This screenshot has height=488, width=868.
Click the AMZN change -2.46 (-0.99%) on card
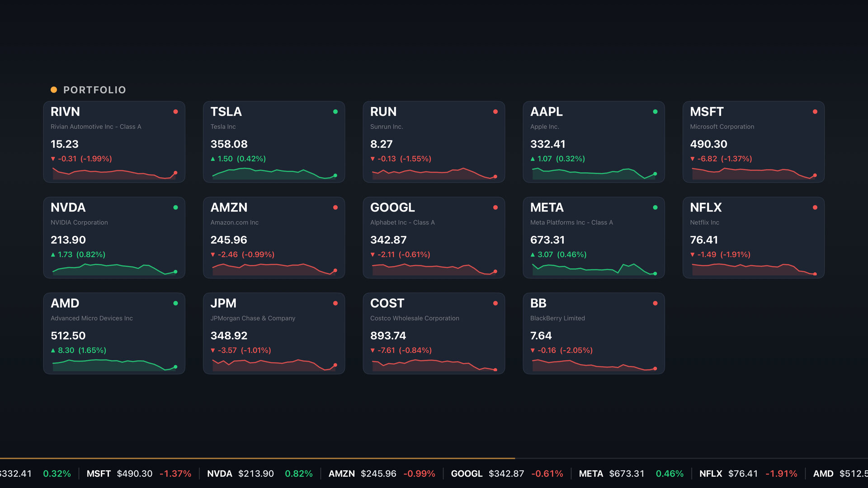point(242,254)
